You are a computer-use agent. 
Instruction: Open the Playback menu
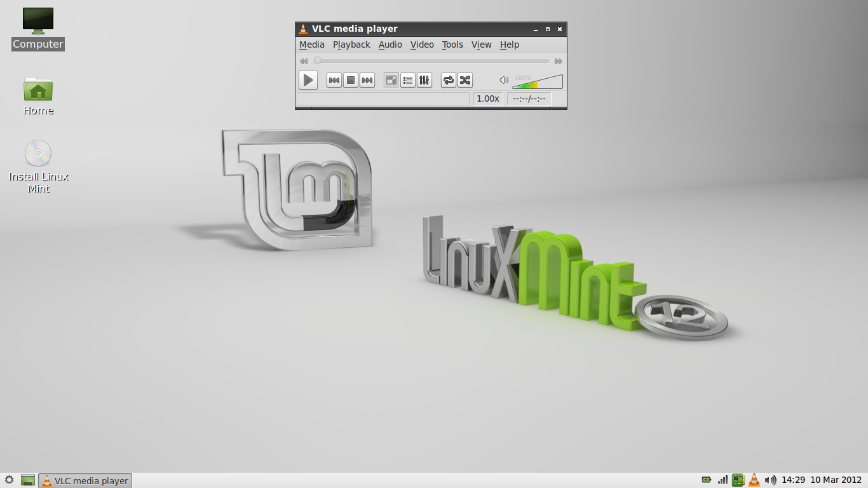pos(351,44)
